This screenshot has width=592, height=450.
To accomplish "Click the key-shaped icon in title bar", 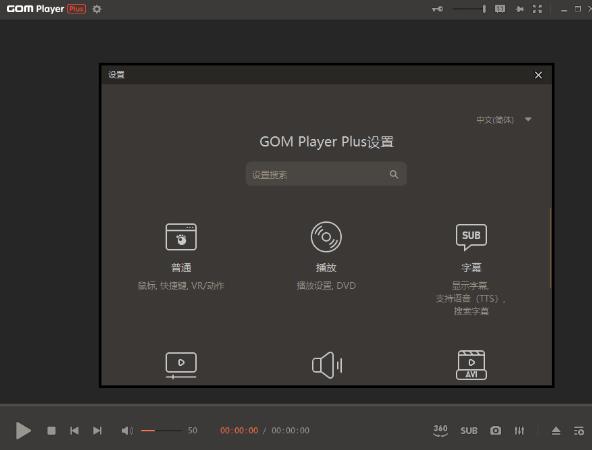I will pyautogui.click(x=438, y=9).
